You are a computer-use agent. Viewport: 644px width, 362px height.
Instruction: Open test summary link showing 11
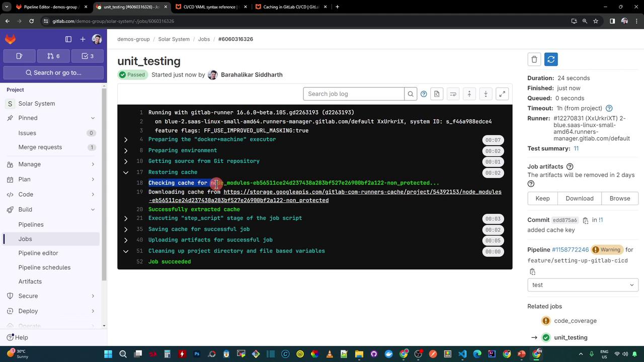pyautogui.click(x=576, y=149)
